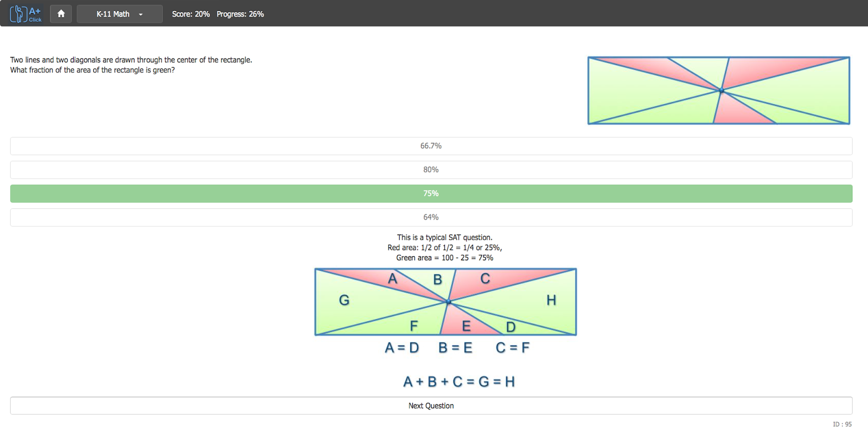Click the Progress: 26% indicator

pyautogui.click(x=240, y=14)
